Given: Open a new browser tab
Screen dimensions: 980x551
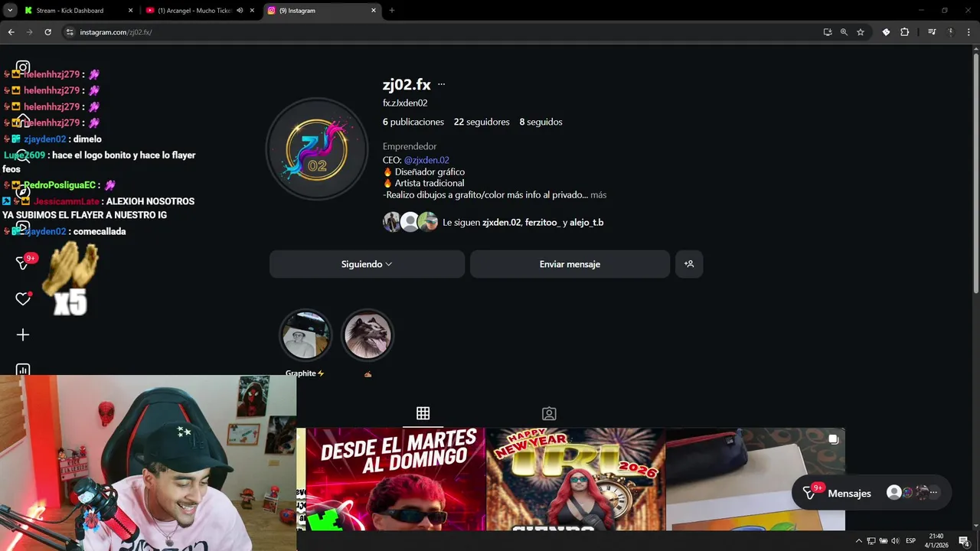Looking at the screenshot, I should point(392,11).
